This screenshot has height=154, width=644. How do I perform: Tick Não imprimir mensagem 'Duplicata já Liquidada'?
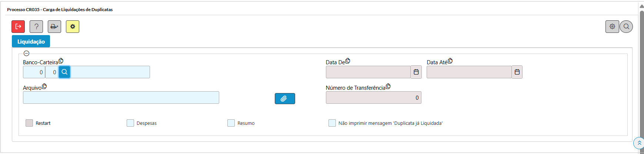click(x=332, y=123)
